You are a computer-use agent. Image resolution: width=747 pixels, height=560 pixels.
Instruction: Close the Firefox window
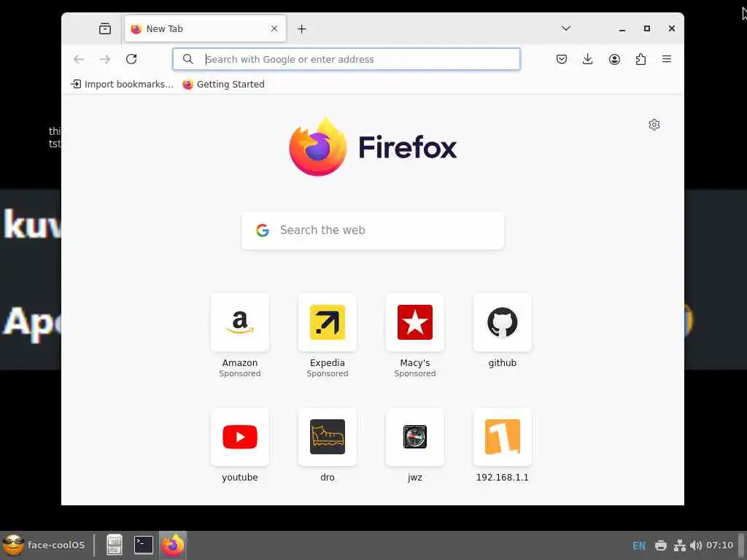(672, 28)
